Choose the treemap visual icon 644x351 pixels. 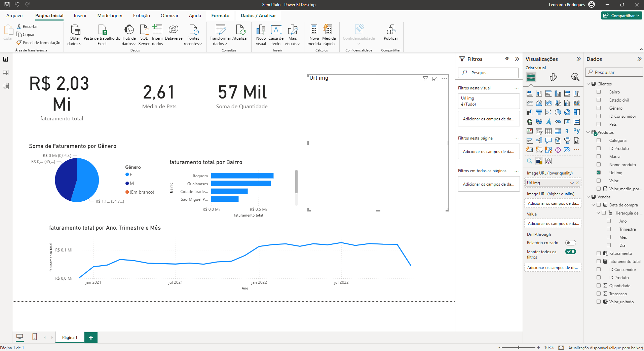577,112
